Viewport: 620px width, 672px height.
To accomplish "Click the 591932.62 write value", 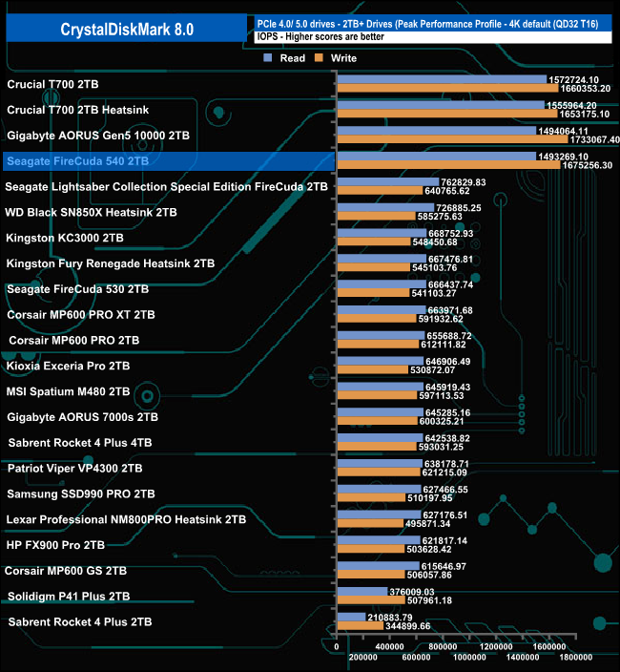I will tap(441, 319).
